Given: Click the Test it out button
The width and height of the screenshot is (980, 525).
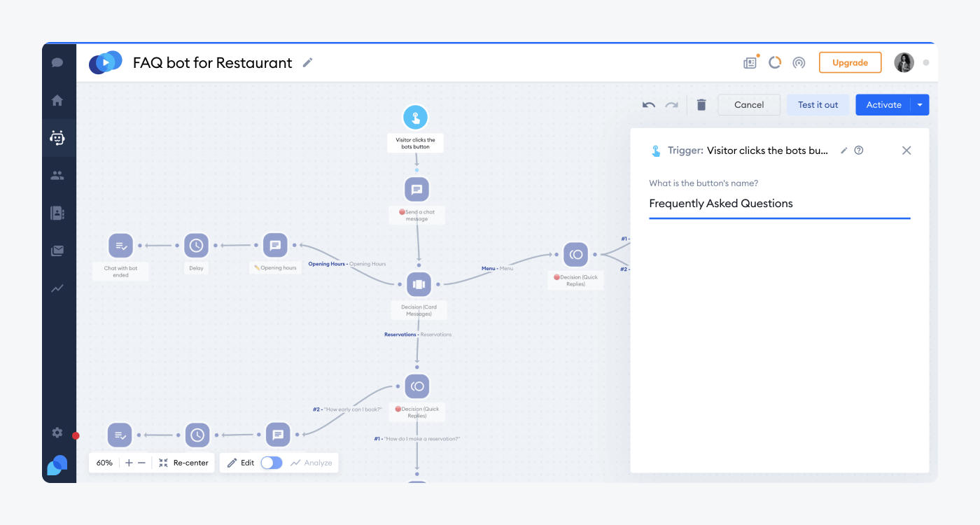Looking at the screenshot, I should 818,105.
